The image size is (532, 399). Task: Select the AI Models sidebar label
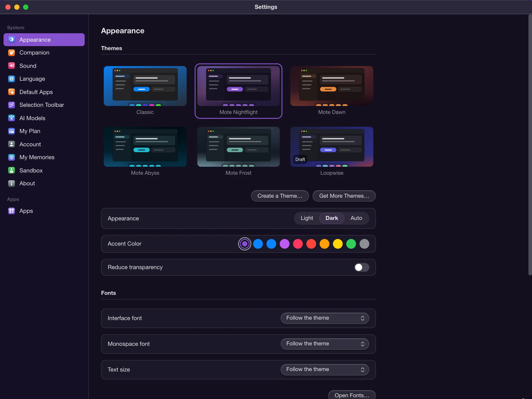[32, 118]
